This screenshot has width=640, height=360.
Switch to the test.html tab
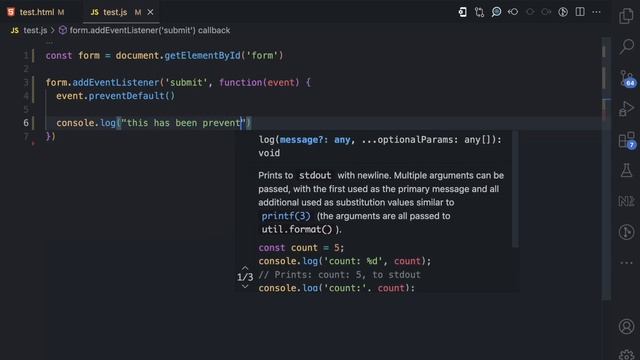(x=36, y=12)
